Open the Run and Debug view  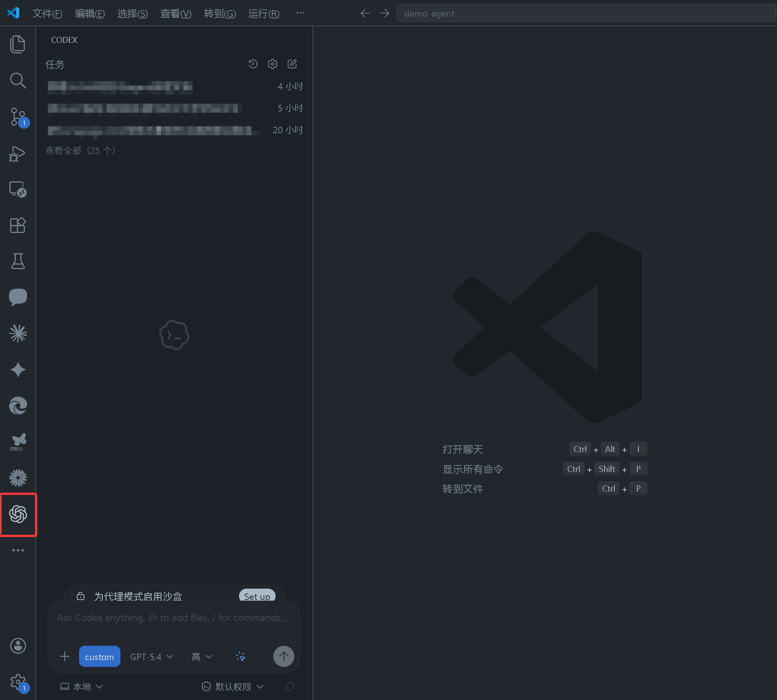[x=18, y=154]
